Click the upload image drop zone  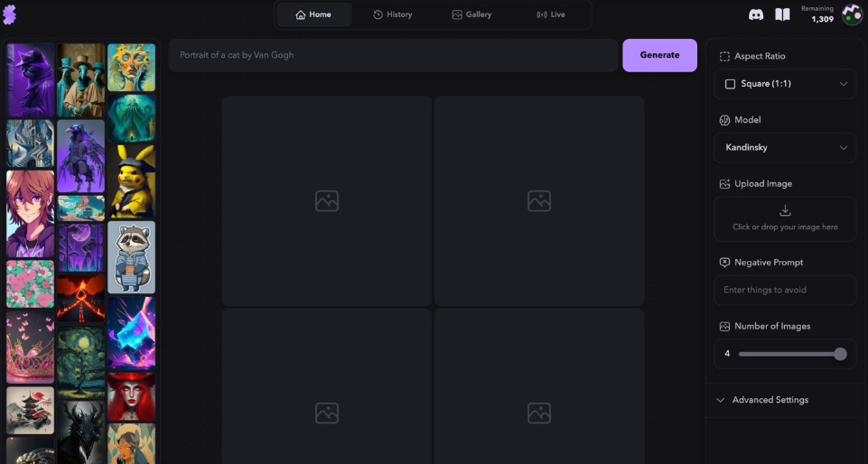pyautogui.click(x=785, y=219)
